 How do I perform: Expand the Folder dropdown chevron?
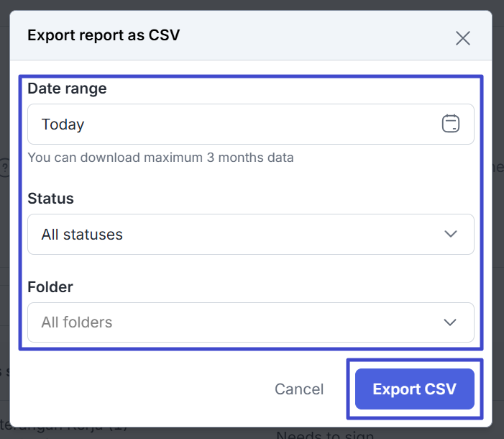pyautogui.click(x=450, y=322)
